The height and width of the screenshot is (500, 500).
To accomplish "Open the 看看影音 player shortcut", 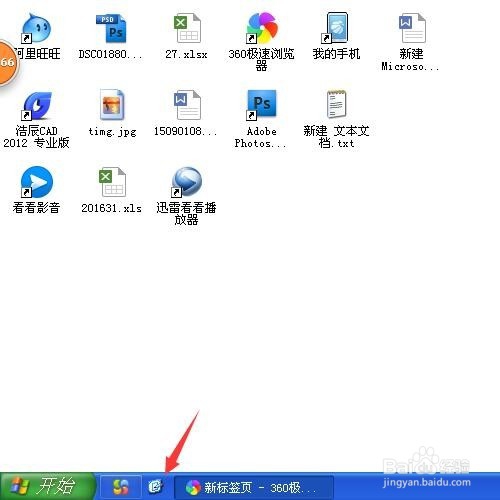I will pos(36,182).
